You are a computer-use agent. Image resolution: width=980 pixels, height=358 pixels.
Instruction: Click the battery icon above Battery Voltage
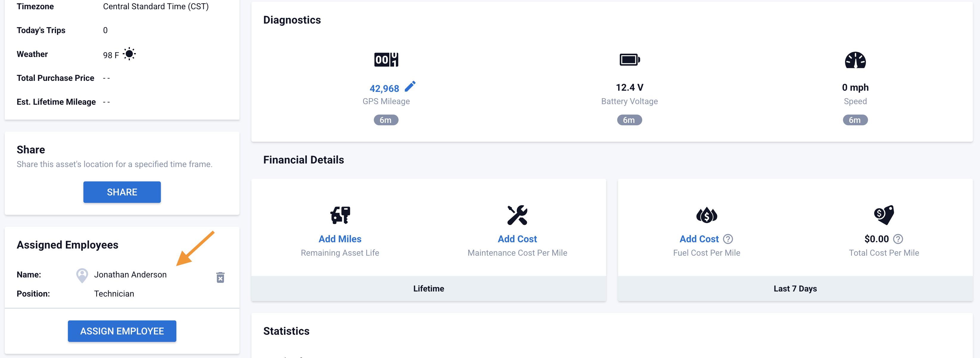point(629,60)
